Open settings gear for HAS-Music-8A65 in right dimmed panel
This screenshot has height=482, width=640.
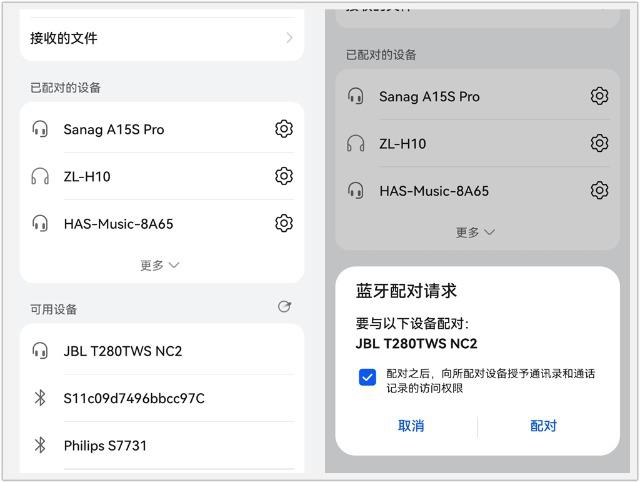coord(599,190)
